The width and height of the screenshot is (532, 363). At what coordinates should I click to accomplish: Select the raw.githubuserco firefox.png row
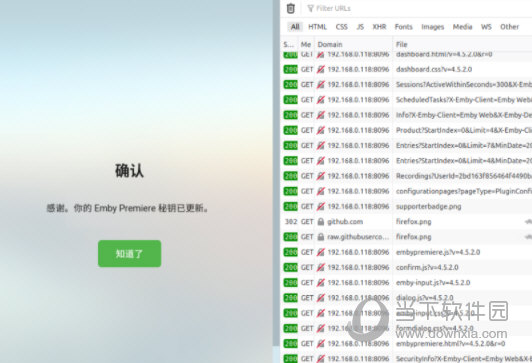point(406,237)
